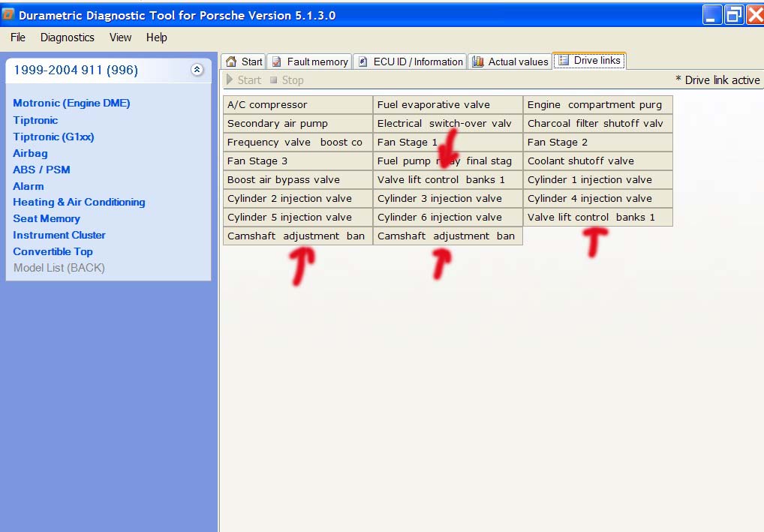Open the Seat Memory module

click(47, 219)
